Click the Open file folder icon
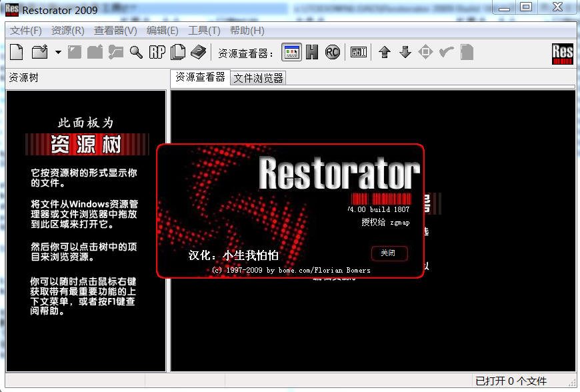Screen dimensions: 580x392 tap(39, 52)
